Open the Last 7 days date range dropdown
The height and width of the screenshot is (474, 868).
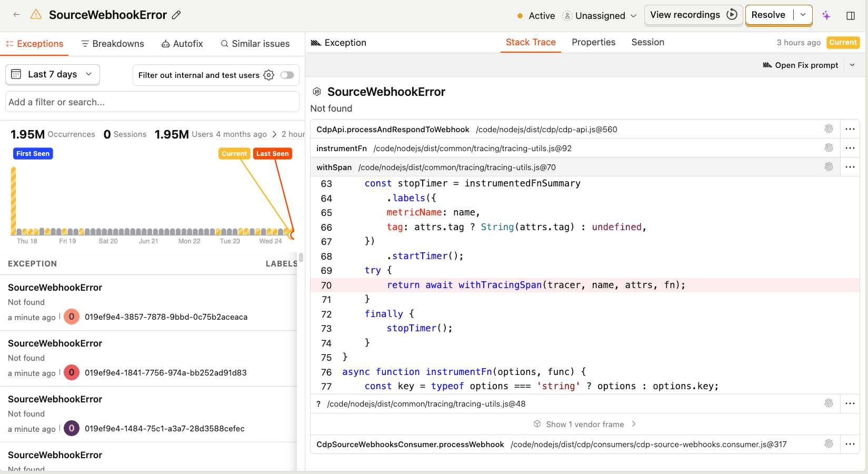click(53, 74)
